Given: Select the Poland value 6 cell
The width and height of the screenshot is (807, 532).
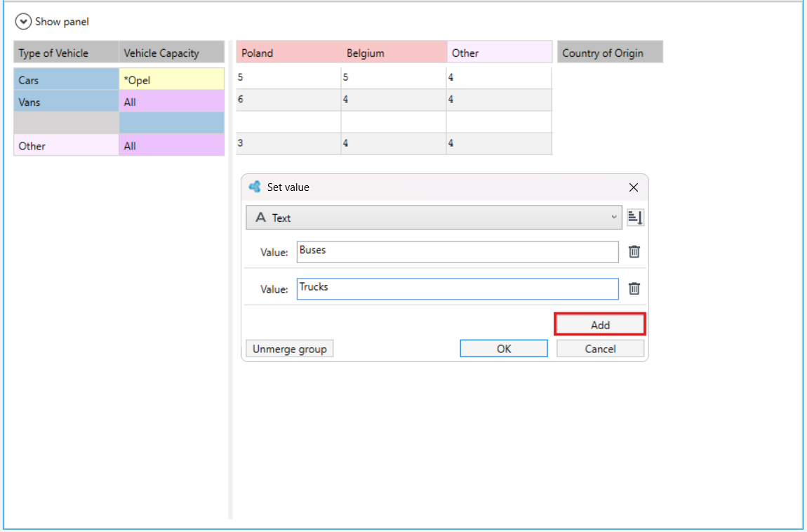Looking at the screenshot, I should click(288, 99).
